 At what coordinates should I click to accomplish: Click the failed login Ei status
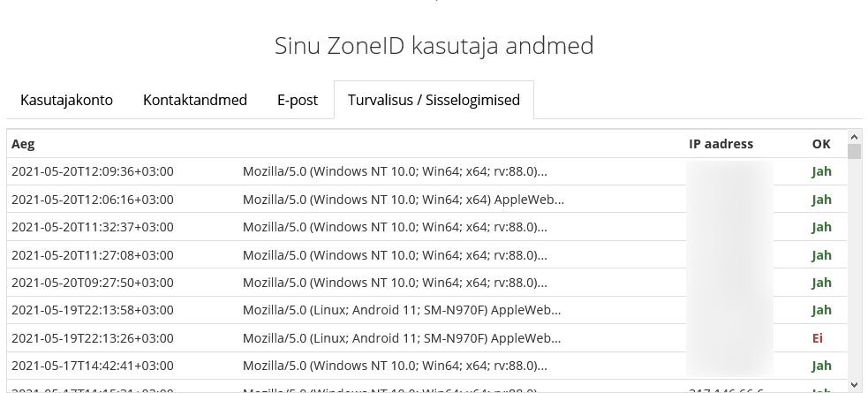[x=817, y=337]
